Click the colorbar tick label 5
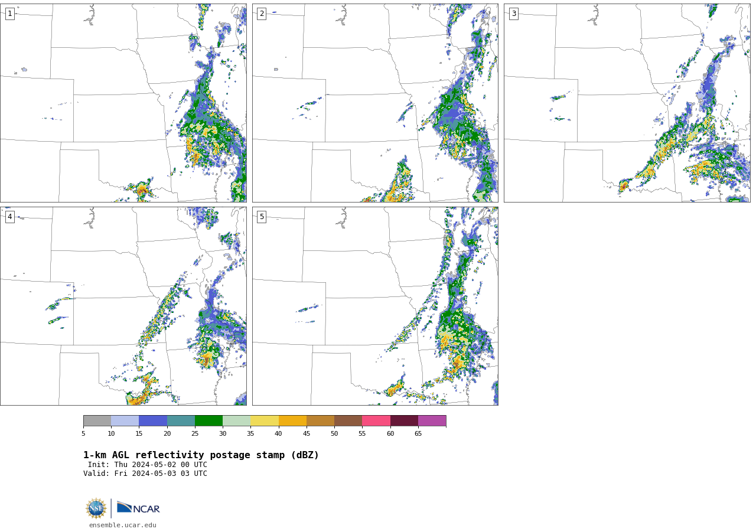Screen dimensions: 756x532 [x=83, y=434]
